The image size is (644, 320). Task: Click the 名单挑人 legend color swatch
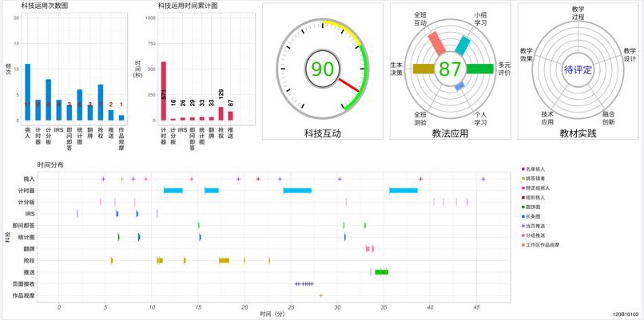pyautogui.click(x=523, y=169)
